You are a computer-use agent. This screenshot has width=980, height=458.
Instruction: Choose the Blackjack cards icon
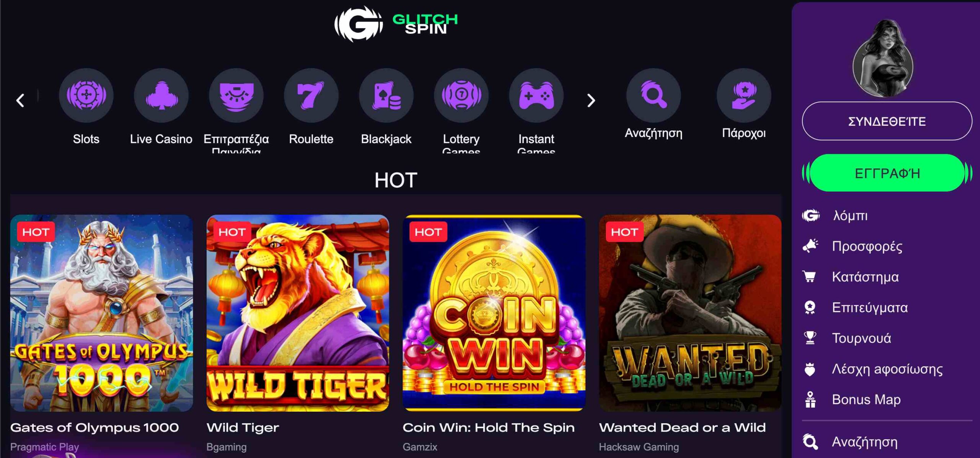click(386, 95)
